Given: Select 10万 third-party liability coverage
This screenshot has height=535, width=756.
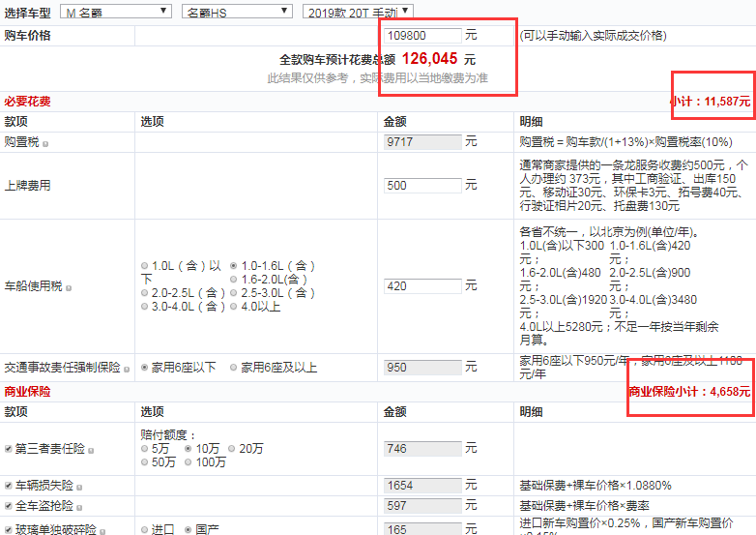Looking at the screenshot, I should 189,449.
